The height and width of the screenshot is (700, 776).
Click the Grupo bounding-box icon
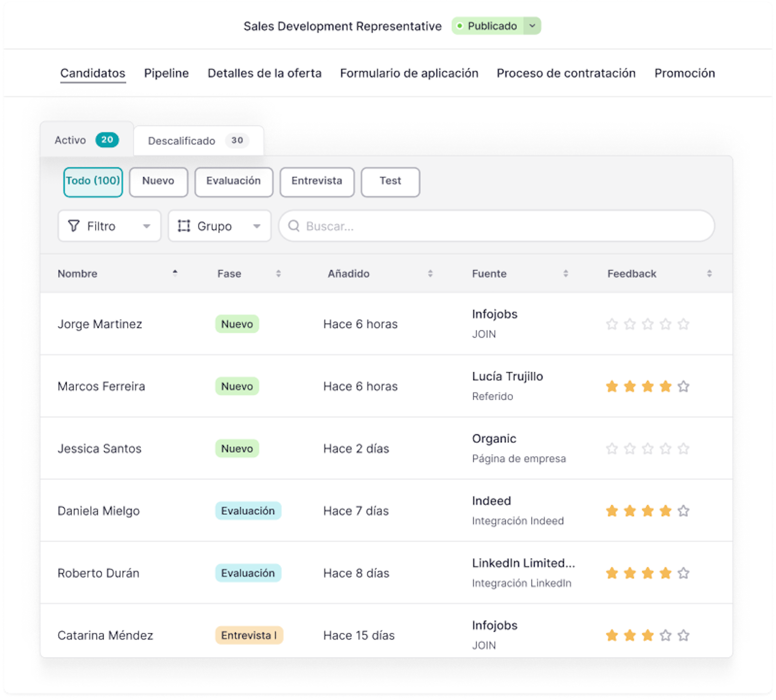tap(184, 226)
